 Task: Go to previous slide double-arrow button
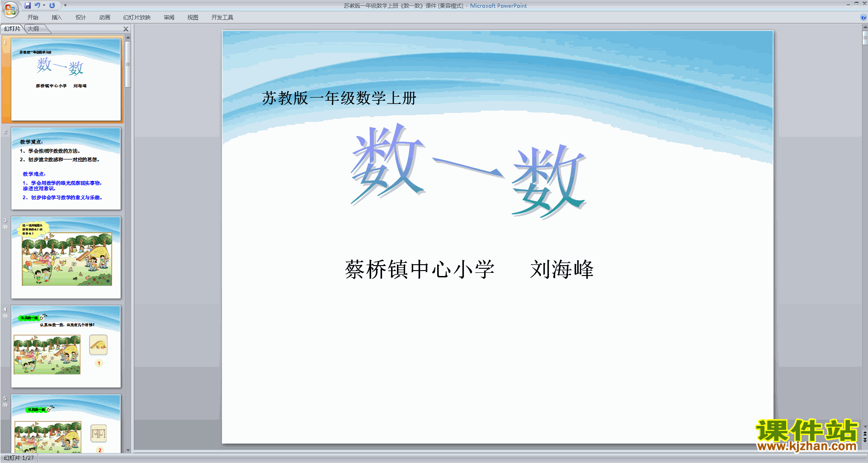point(865,434)
